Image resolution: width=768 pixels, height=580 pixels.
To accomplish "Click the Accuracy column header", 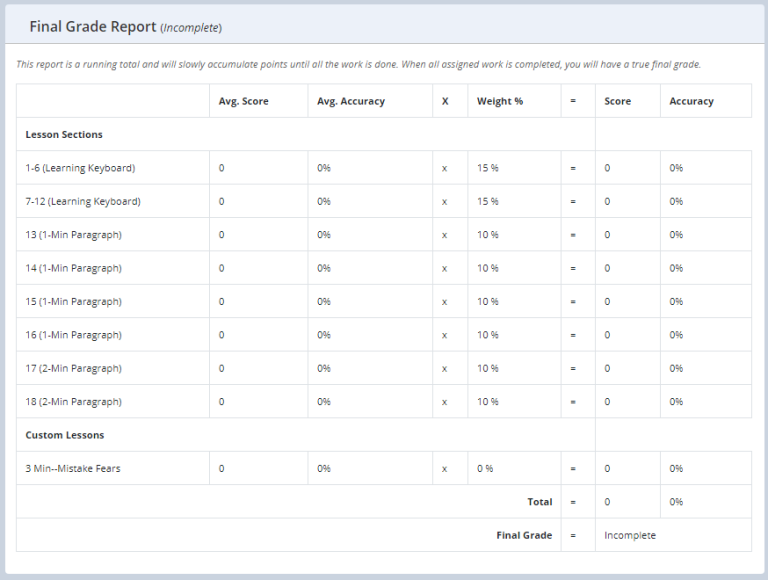I will click(691, 101).
